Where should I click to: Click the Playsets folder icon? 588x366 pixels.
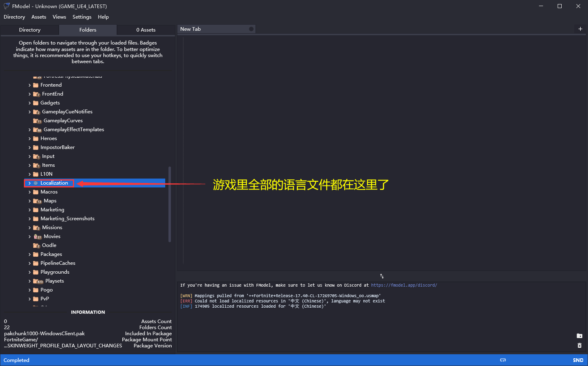[x=38, y=281]
